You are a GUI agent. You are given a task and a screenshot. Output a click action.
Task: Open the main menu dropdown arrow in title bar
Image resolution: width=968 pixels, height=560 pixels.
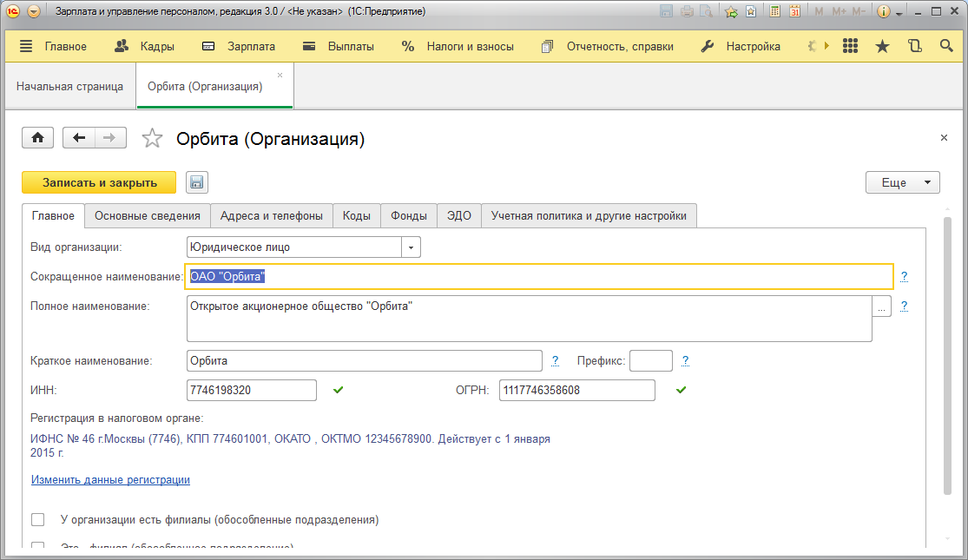[34, 11]
